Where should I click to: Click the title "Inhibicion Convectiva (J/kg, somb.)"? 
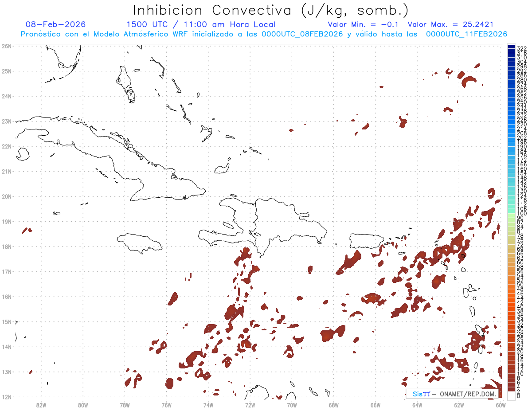(x=271, y=10)
